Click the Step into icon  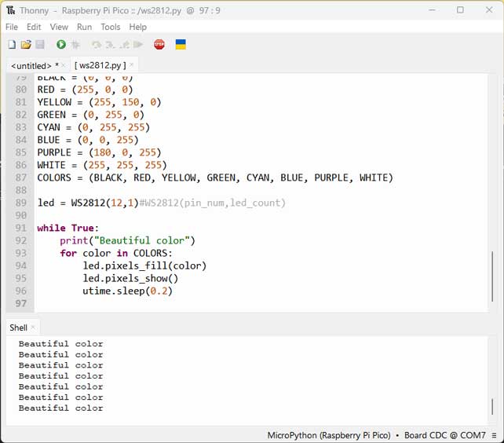pyautogui.click(x=110, y=45)
